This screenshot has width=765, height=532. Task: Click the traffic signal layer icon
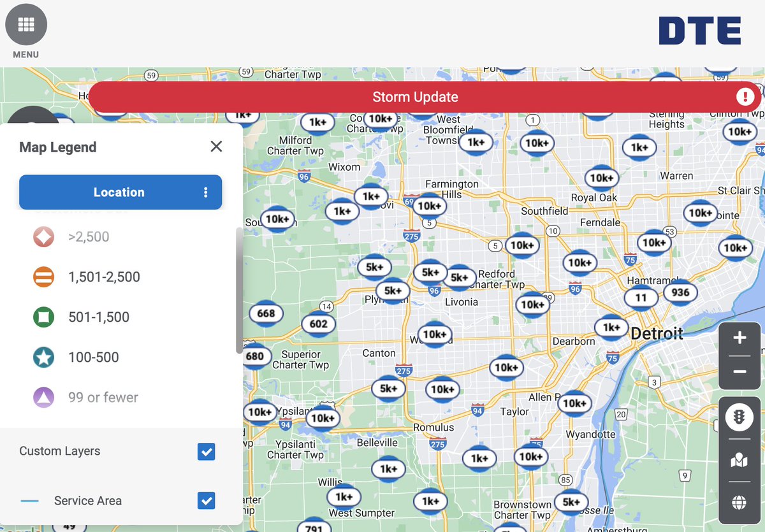coord(739,417)
